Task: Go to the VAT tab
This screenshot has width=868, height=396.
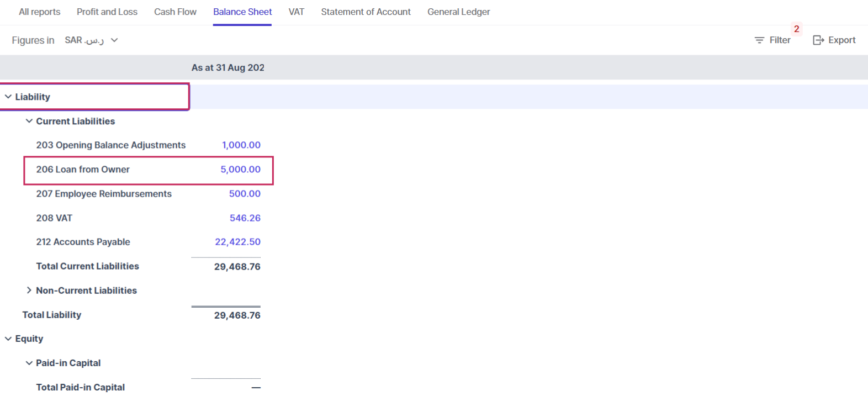Action: click(x=297, y=12)
